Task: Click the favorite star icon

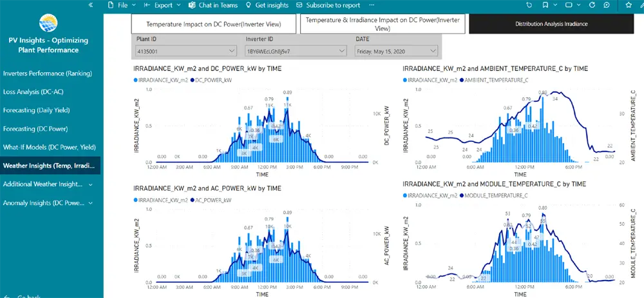Action: coord(629,5)
